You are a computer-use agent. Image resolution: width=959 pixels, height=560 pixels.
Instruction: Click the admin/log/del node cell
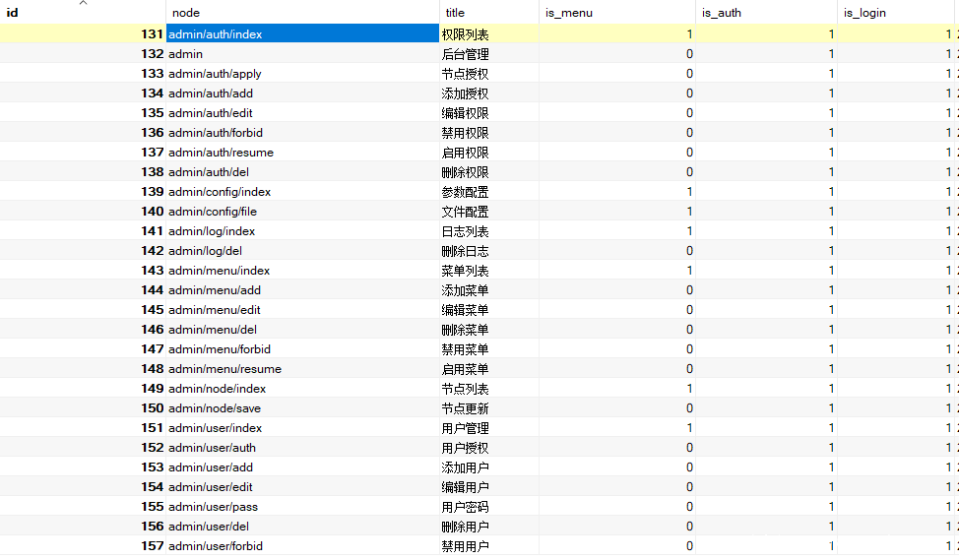(x=205, y=251)
